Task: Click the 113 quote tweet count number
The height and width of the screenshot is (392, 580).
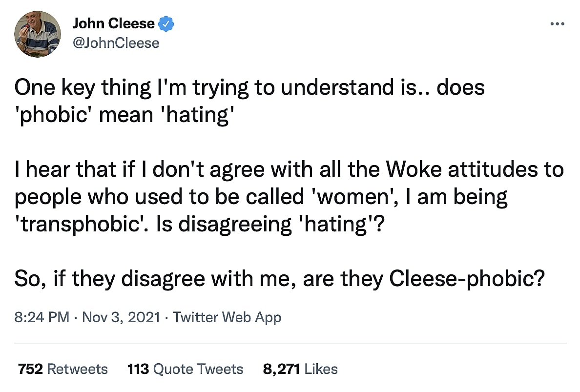Action: (138, 369)
